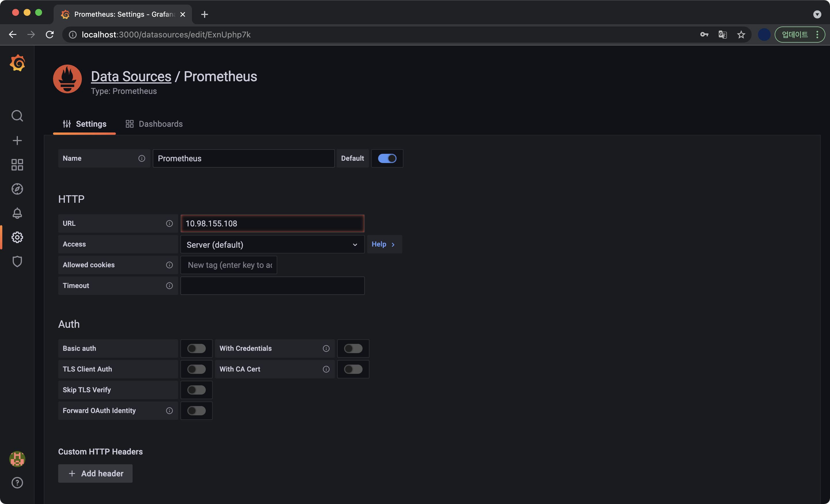Screen dimensions: 830x504
Task: Click the Grafana logo home icon
Action: click(17, 63)
